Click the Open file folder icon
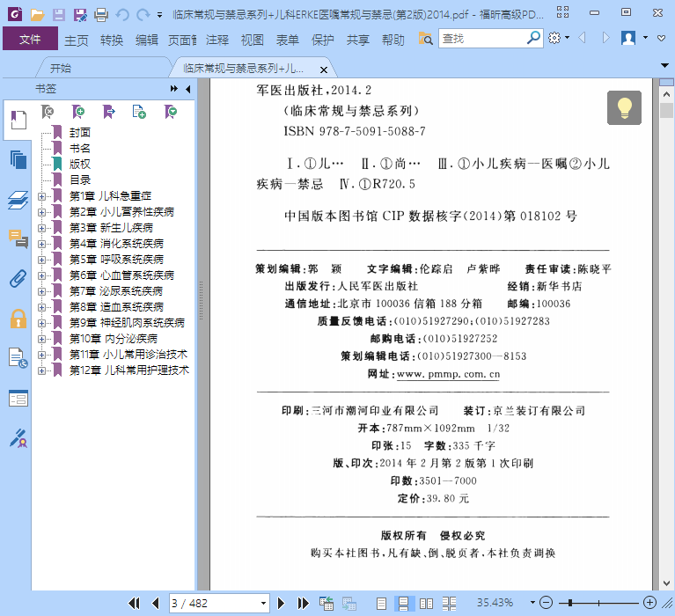 pyautogui.click(x=38, y=15)
